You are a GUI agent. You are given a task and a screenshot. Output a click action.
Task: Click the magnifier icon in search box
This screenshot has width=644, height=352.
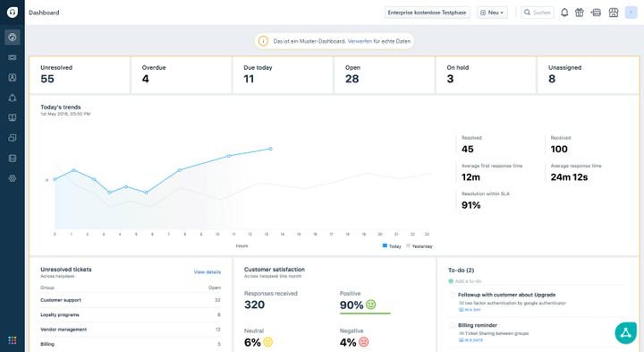click(527, 13)
